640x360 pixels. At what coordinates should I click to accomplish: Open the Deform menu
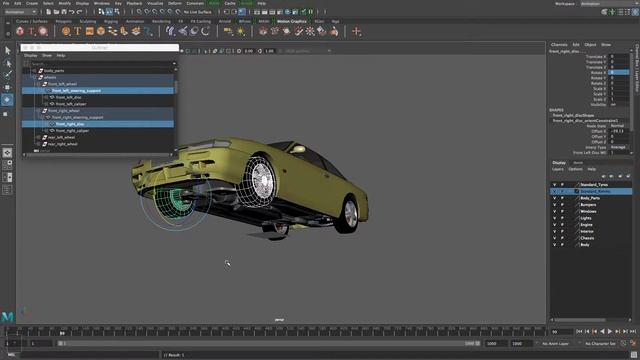175,3
